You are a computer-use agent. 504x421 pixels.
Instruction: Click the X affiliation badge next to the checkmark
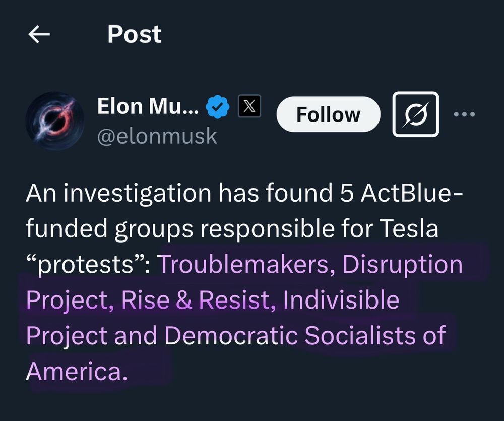click(x=249, y=105)
